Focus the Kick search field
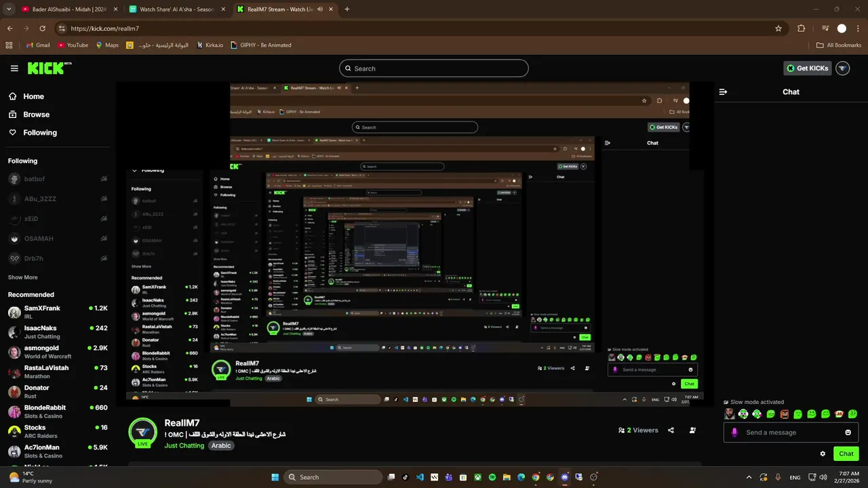 [x=434, y=68]
